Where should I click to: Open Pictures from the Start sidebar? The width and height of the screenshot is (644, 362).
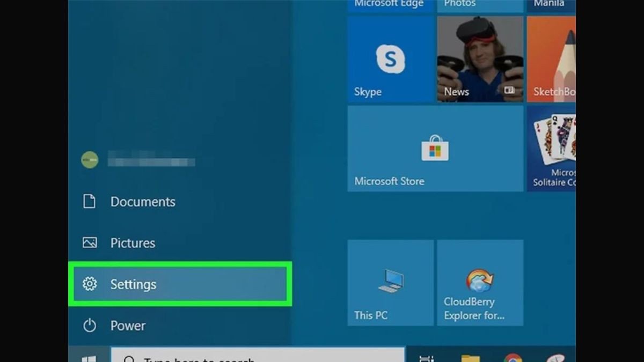click(x=133, y=243)
